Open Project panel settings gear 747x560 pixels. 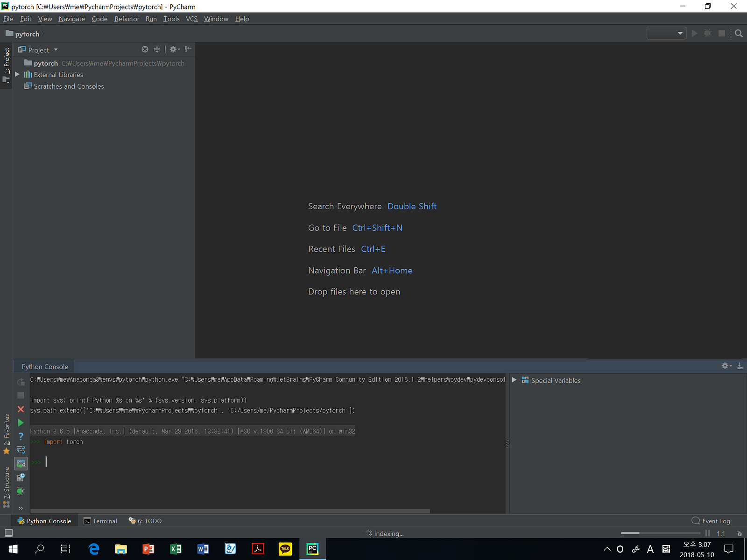click(175, 49)
